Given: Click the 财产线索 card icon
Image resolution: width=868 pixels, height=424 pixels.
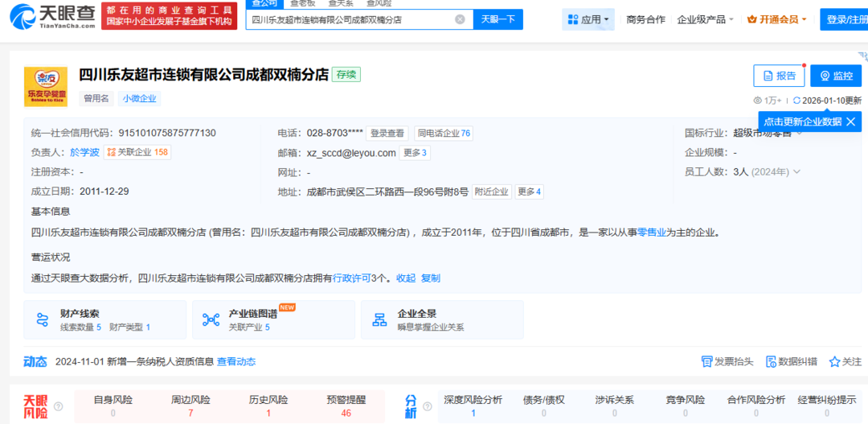Looking at the screenshot, I should tap(43, 319).
